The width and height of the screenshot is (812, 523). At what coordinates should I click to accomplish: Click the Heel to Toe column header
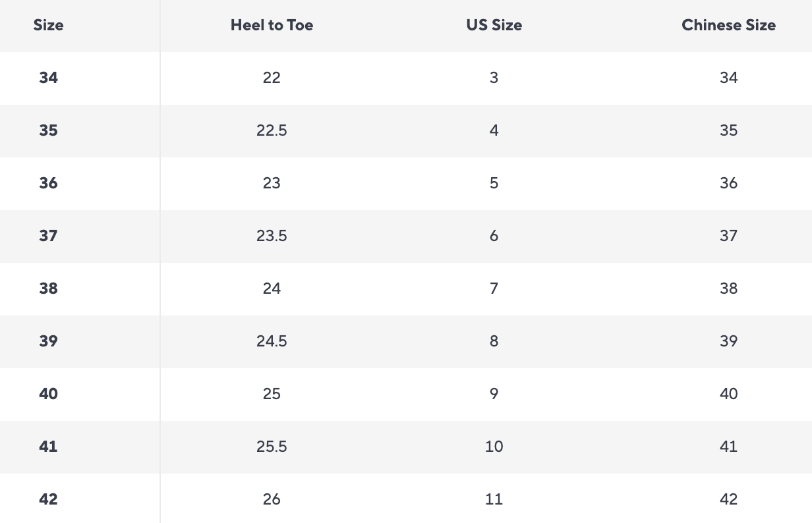[x=272, y=25]
